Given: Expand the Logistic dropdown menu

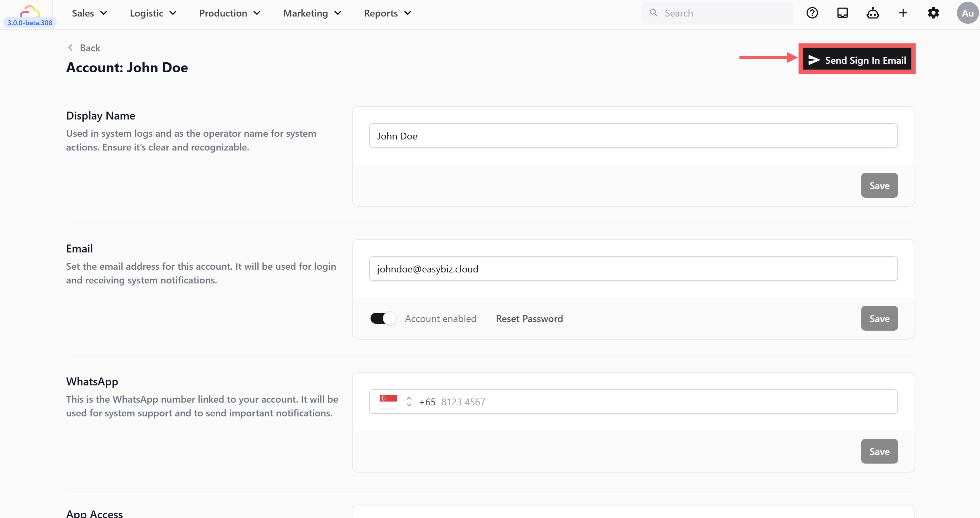Looking at the screenshot, I should point(153,13).
